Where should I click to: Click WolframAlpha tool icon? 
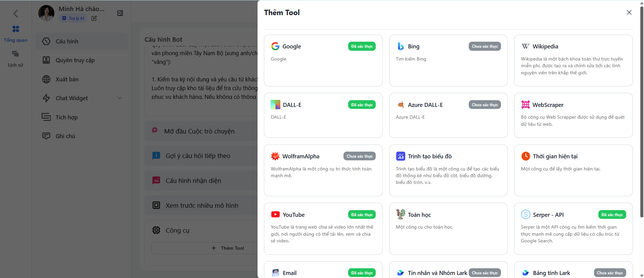tap(275, 156)
